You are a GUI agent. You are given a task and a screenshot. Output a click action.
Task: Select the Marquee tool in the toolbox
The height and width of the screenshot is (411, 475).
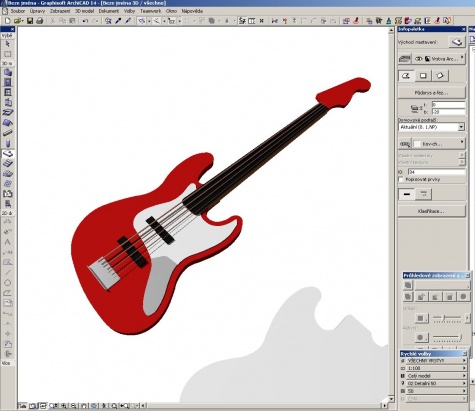tap(7, 54)
